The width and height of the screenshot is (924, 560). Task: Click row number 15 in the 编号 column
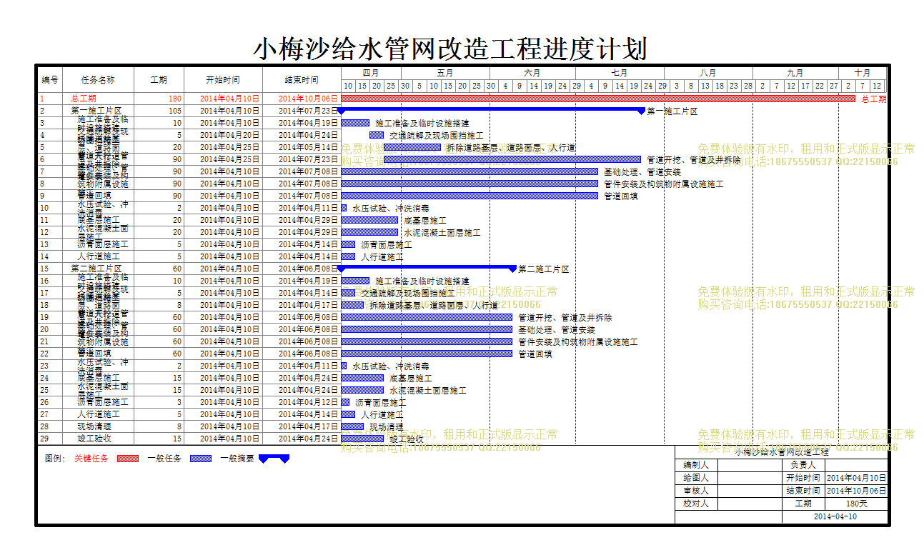click(44, 269)
